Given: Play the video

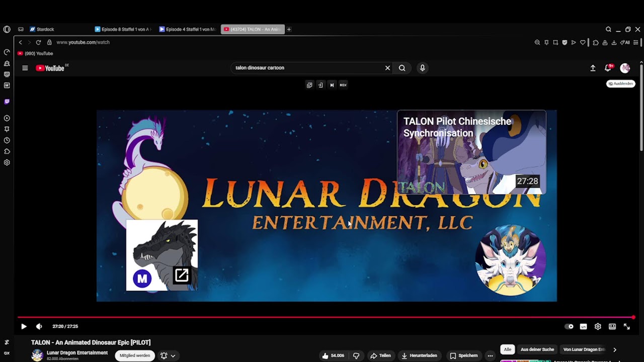Looking at the screenshot, I should [24, 326].
